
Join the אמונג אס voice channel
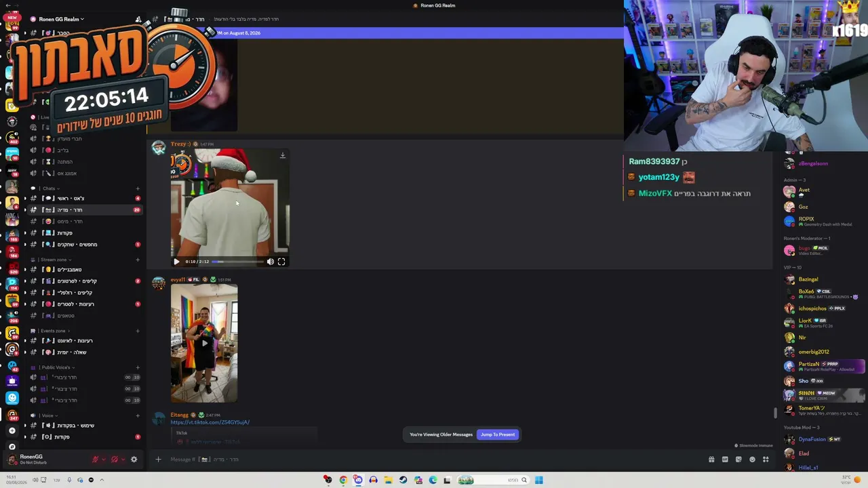point(85,174)
